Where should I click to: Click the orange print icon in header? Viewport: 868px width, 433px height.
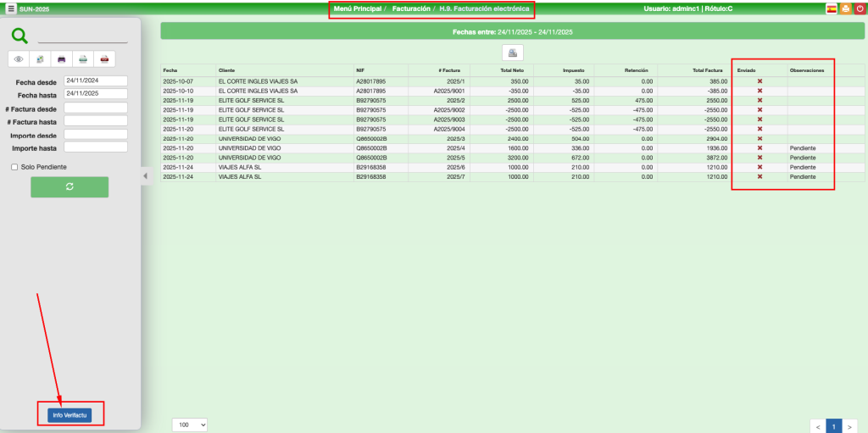(x=845, y=8)
